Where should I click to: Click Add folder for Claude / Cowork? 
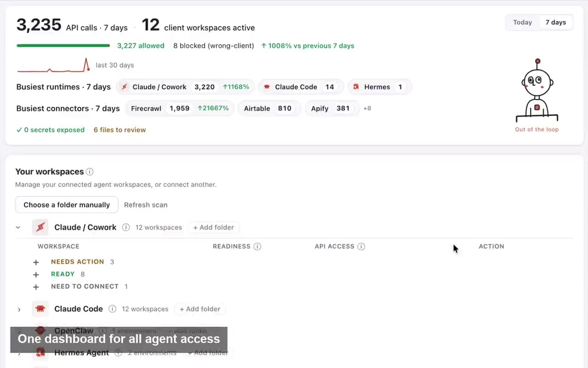click(x=214, y=227)
